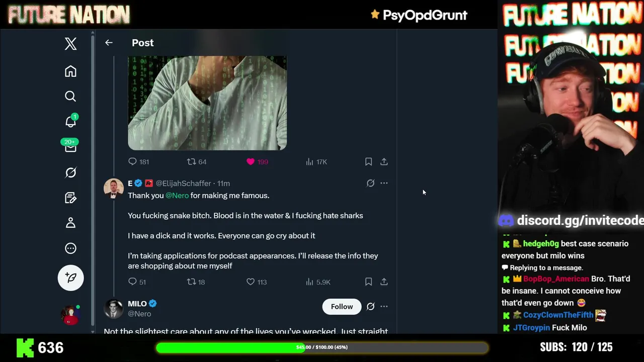Open the More circle menu in sidebar
This screenshot has height=362, width=644.
point(70,248)
